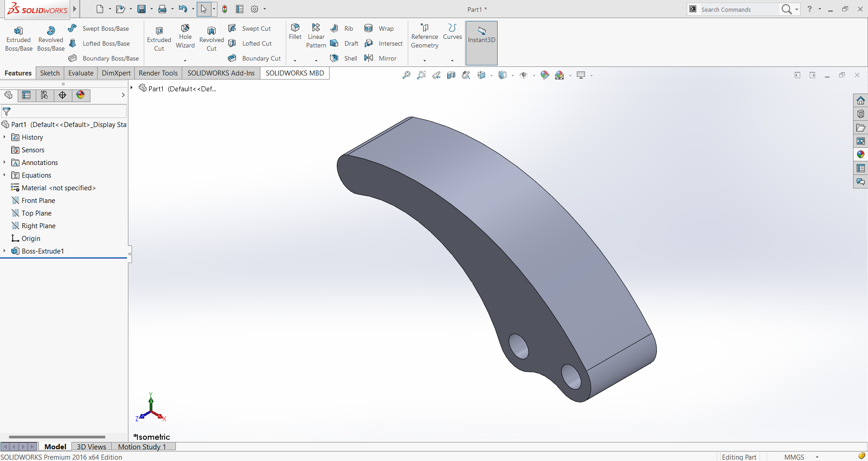Open the DimXpertManager tab icon

pos(62,95)
